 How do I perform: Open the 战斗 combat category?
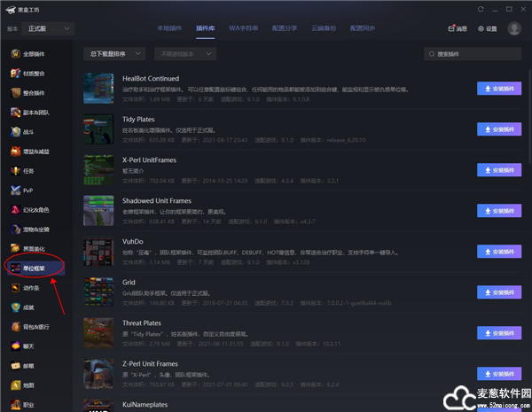pos(22,132)
